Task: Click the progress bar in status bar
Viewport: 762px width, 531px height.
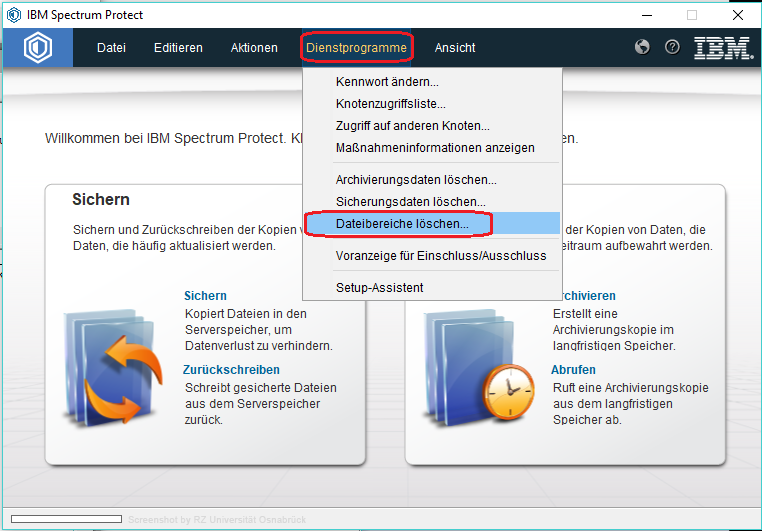Action: coord(65,519)
